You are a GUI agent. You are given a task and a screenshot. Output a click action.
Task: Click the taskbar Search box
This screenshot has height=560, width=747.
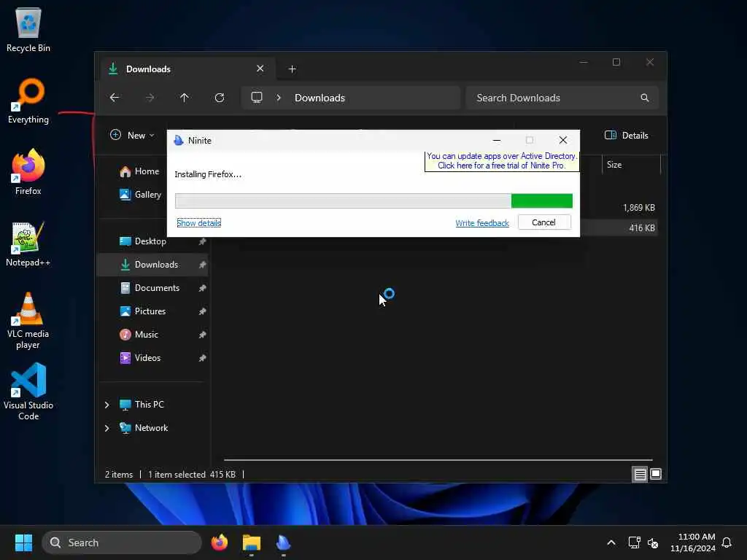point(122,542)
